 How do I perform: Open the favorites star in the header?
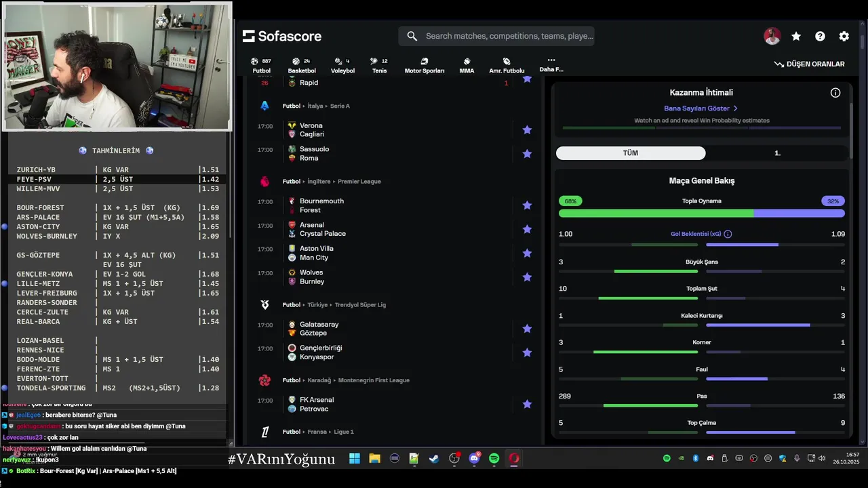pos(796,37)
